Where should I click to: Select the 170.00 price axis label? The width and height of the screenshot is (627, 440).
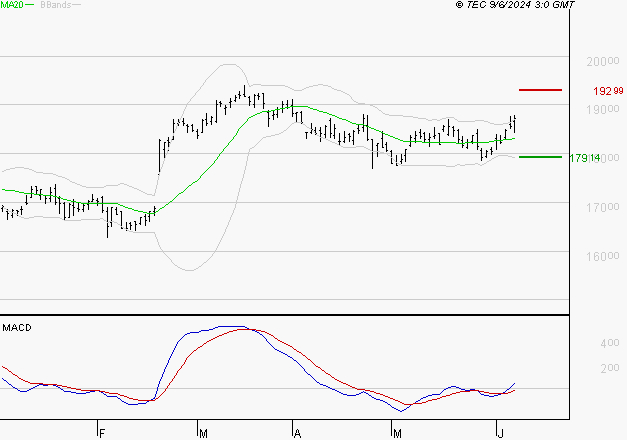coord(603,208)
